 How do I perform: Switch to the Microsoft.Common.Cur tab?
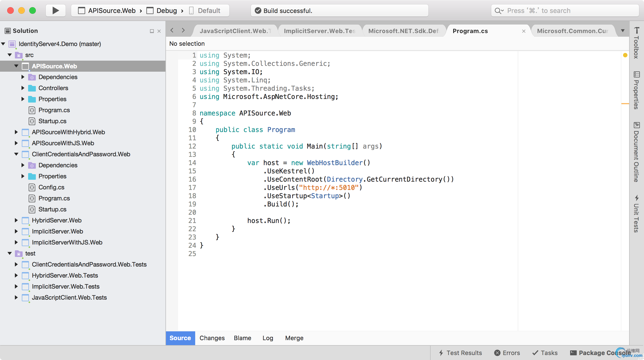[572, 31]
